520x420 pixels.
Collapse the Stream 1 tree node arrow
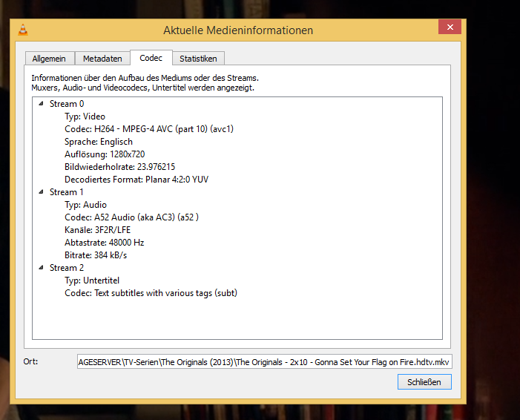tap(41, 191)
